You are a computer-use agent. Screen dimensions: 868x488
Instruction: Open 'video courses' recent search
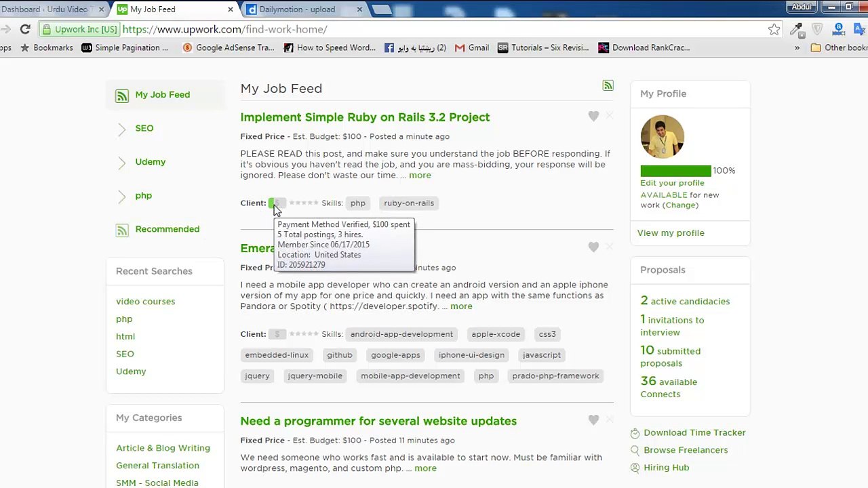pos(145,301)
